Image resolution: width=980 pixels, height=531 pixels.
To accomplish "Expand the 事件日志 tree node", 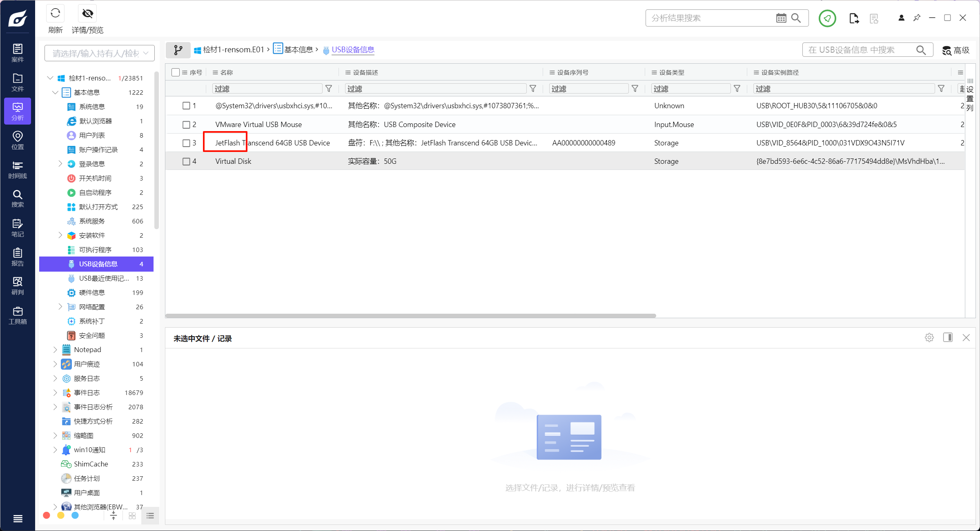I will click(x=55, y=393).
